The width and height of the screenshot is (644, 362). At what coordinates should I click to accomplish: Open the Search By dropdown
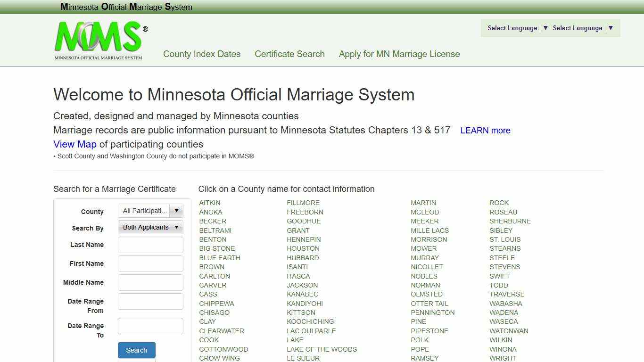pos(150,227)
